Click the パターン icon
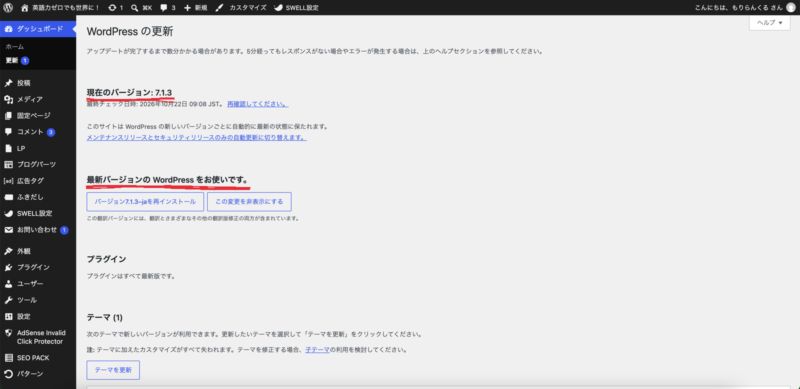 8,374
